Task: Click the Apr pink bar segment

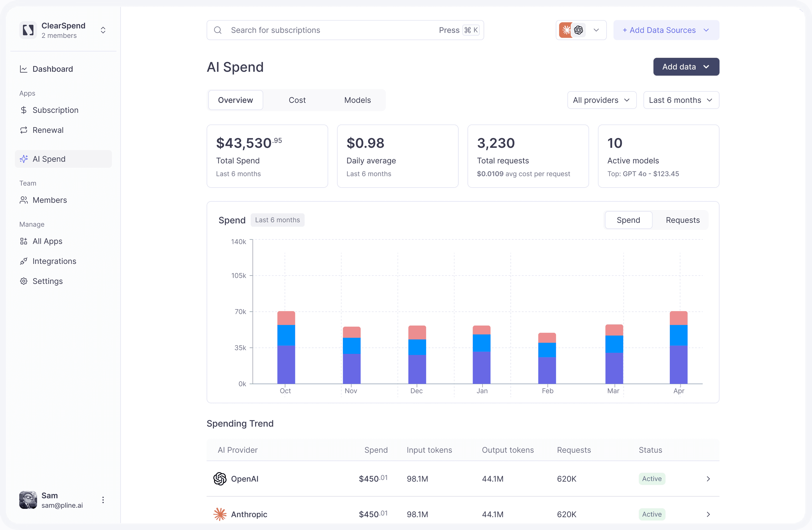Action: coord(678,318)
